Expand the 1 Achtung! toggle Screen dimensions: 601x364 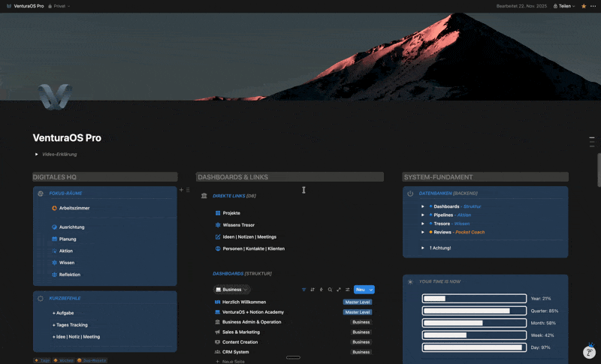coord(423,248)
